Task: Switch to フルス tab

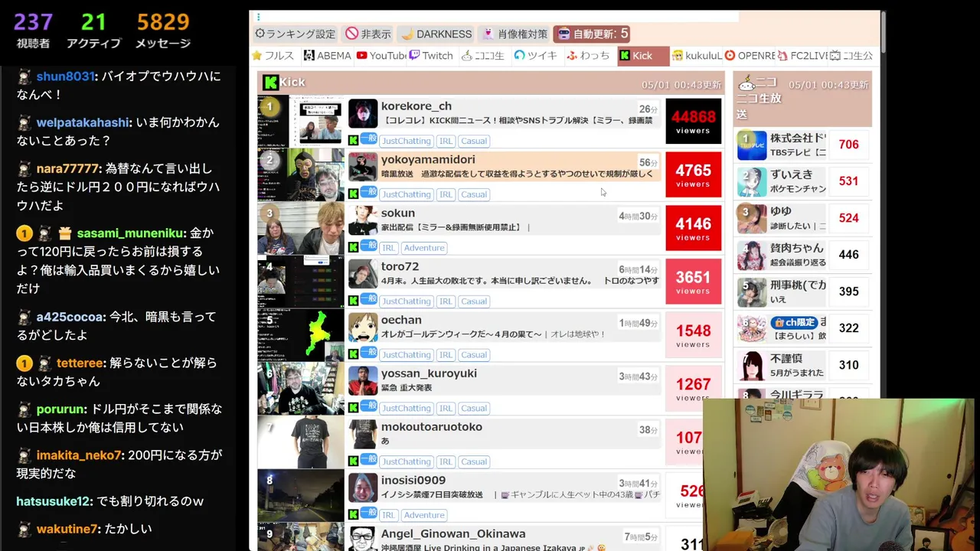Action: click(273, 56)
